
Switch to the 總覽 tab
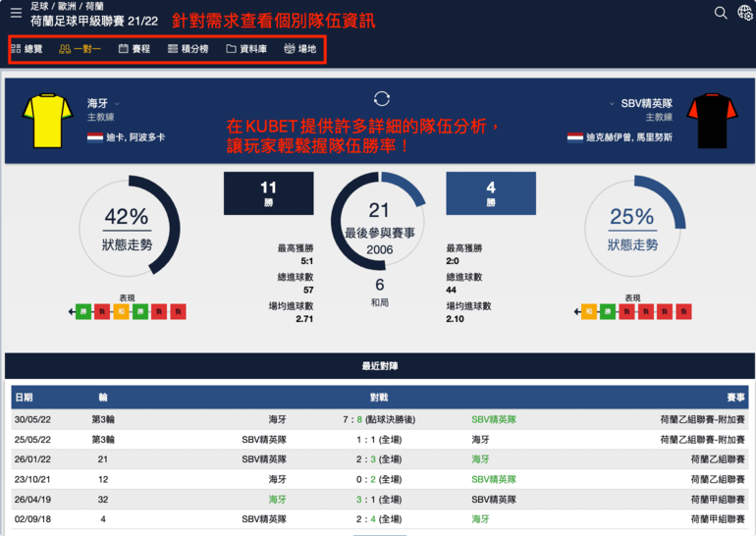[27, 48]
